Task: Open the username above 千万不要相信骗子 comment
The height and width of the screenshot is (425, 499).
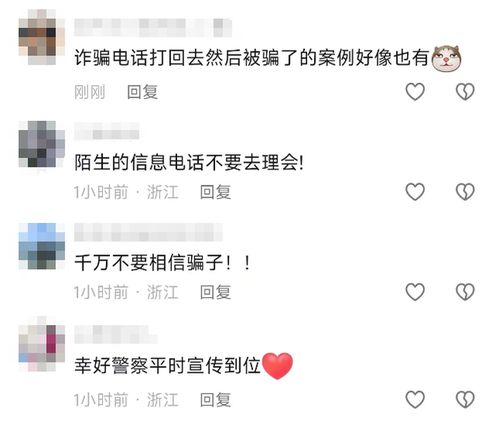Action: [x=148, y=232]
